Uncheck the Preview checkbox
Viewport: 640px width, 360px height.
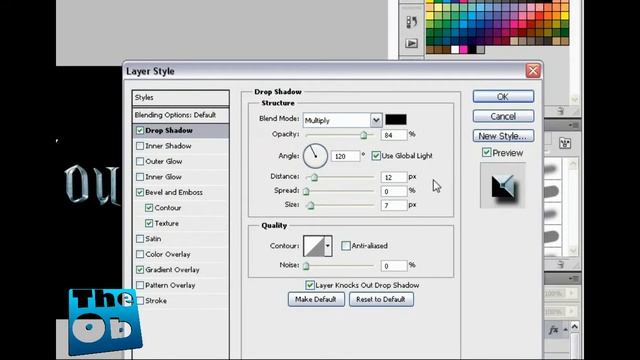pos(486,153)
